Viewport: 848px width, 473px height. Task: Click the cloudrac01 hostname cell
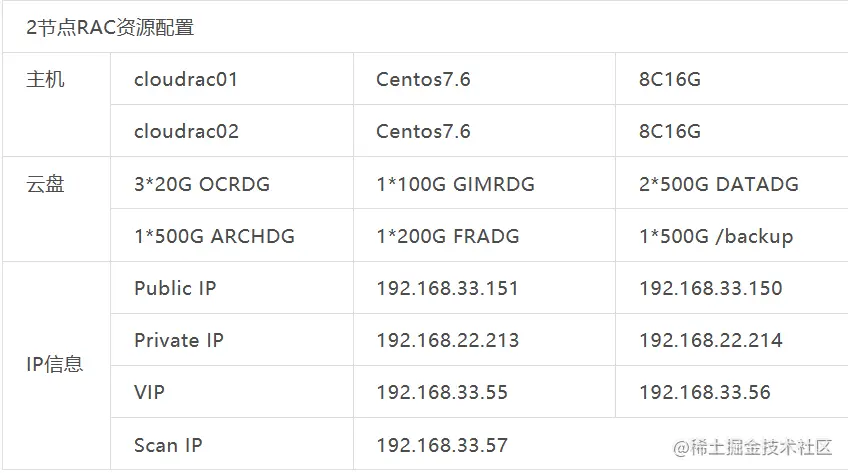[232, 79]
